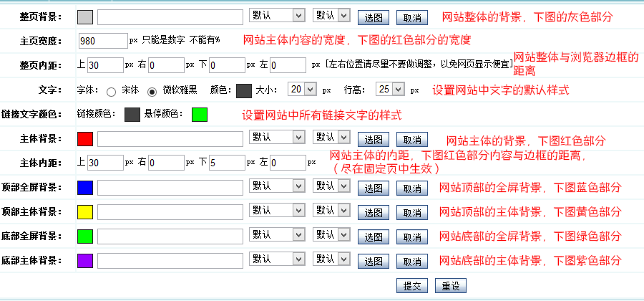Click 取消 button in 顶部全屏背景 row
This screenshot has width=644, height=301.
click(x=412, y=189)
